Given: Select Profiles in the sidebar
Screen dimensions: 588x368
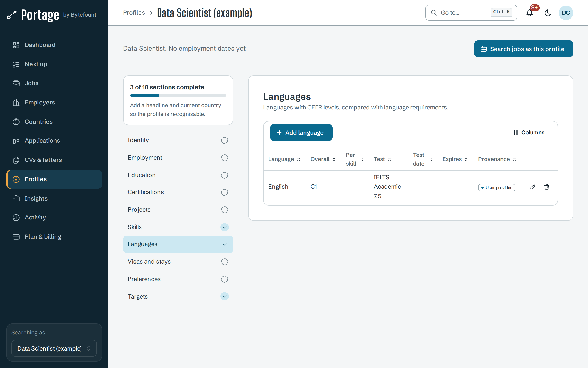Looking at the screenshot, I should (x=54, y=179).
